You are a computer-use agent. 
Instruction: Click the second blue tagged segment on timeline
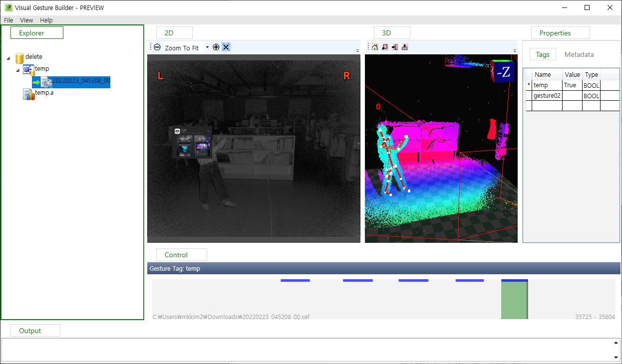click(x=358, y=280)
